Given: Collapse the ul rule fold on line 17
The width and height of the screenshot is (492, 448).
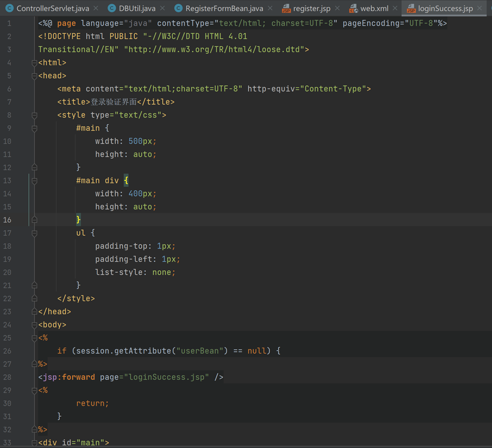Looking at the screenshot, I should pyautogui.click(x=34, y=233).
